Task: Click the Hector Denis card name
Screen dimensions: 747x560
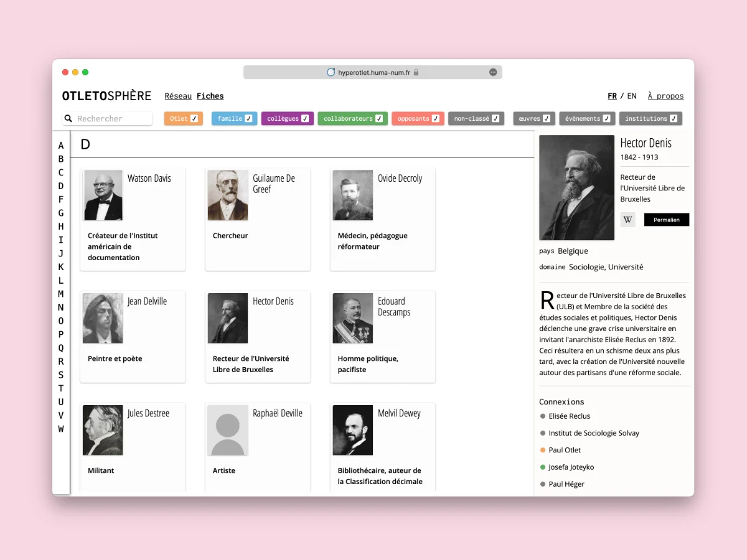Action: (x=273, y=301)
